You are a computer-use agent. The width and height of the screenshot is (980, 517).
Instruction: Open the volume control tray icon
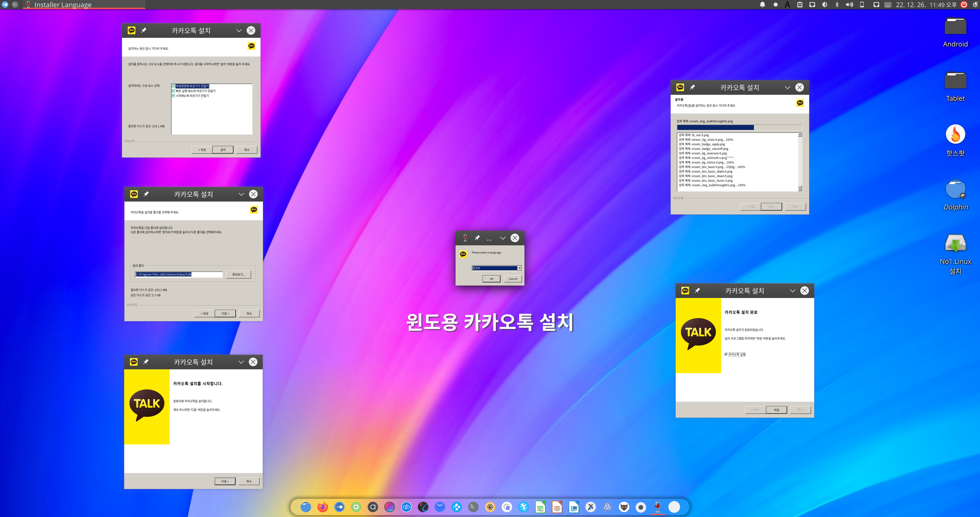[x=849, y=5]
